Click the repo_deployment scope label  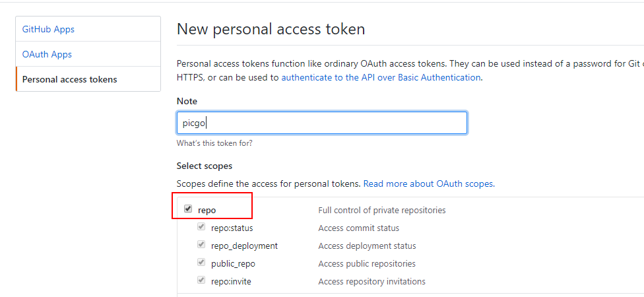click(244, 246)
